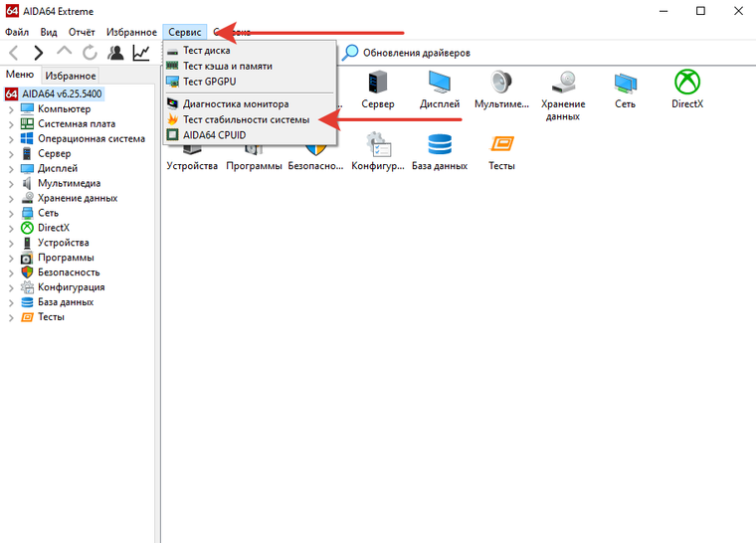Image resolution: width=756 pixels, height=543 pixels.
Task: Select Программы in sidebar tree
Action: pos(66,258)
